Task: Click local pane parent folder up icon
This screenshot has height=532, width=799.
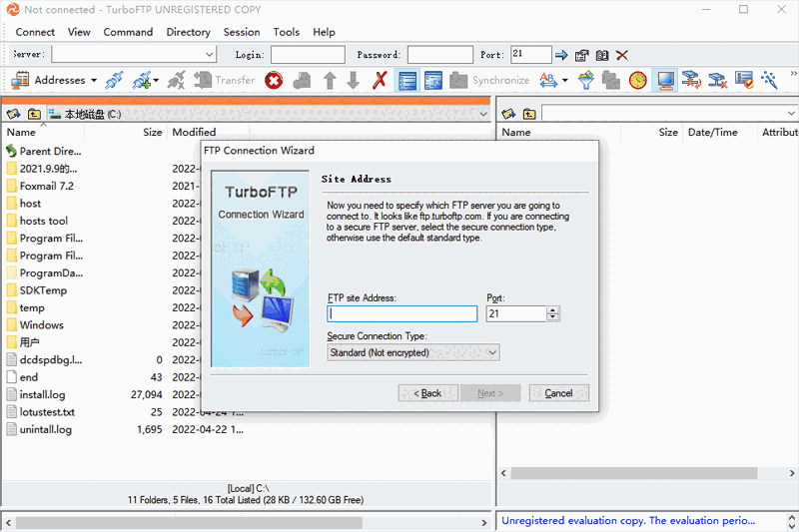Action: (x=34, y=114)
